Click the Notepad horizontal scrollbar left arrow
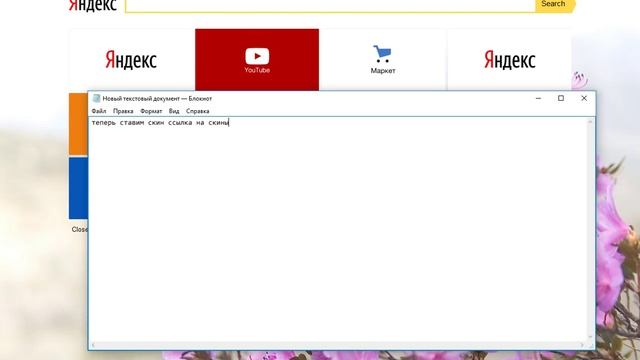This screenshot has width=640, height=360. [93, 345]
